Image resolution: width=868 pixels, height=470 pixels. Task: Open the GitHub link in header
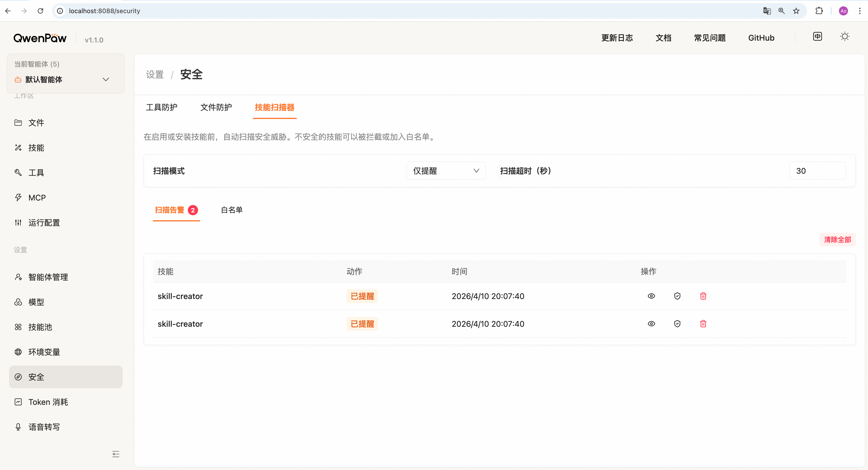click(x=761, y=38)
